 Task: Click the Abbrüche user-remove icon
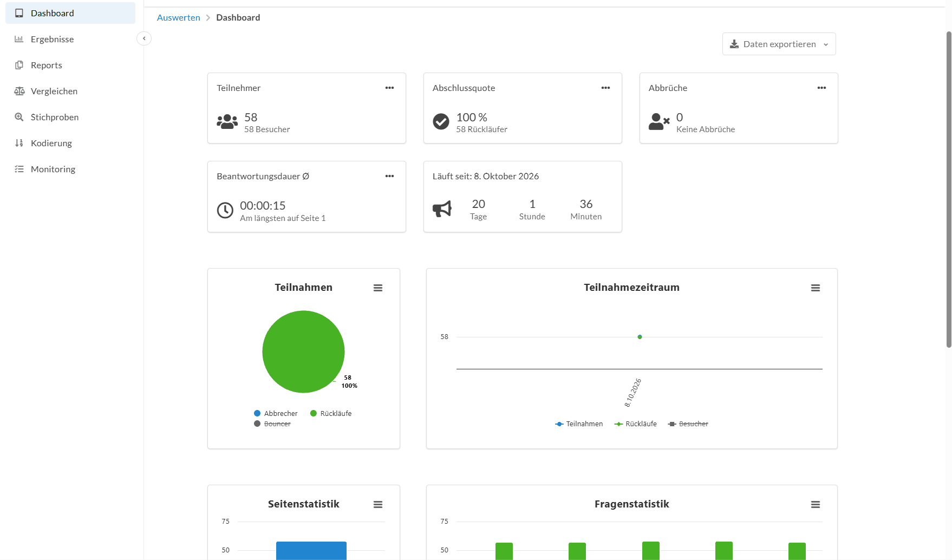659,122
